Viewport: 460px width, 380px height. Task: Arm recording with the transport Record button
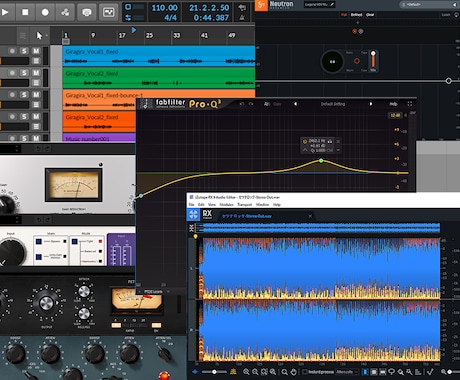click(45, 12)
